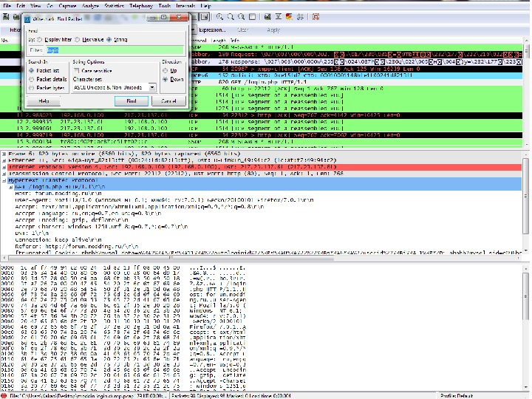Click the Find button in dialog
Viewport: 532px width, 399px height.
tap(132, 100)
